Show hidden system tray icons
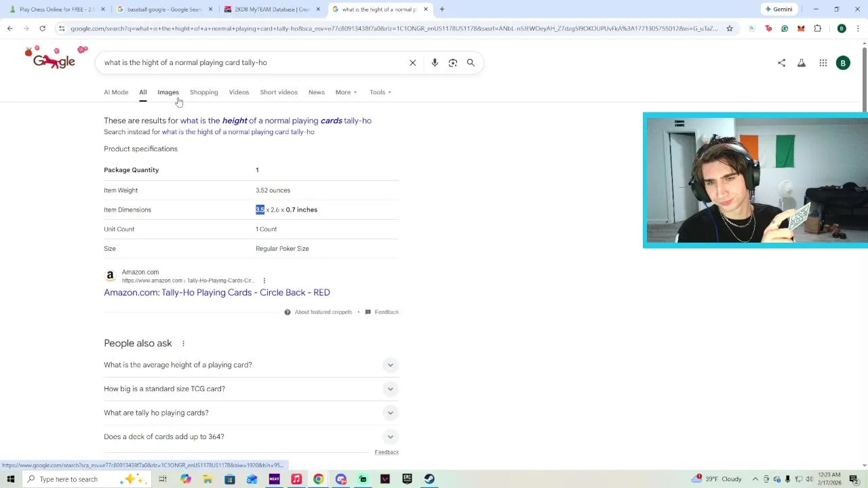 755,479
